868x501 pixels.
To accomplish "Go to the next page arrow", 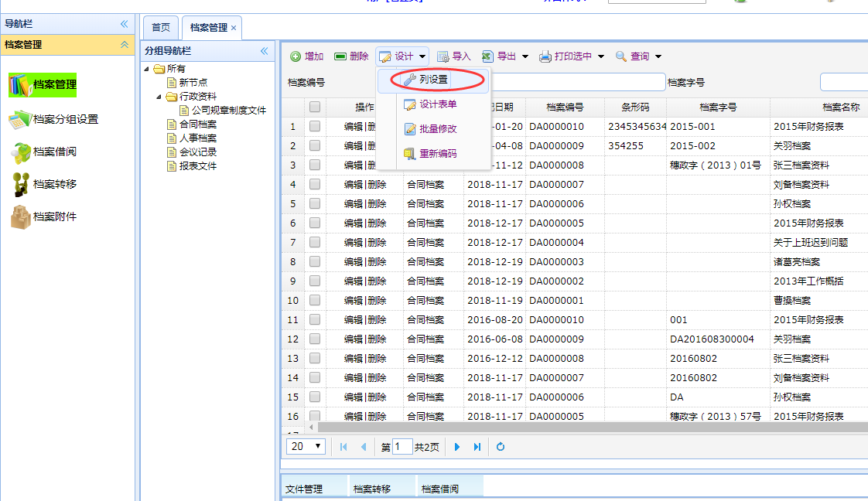I will (x=457, y=447).
